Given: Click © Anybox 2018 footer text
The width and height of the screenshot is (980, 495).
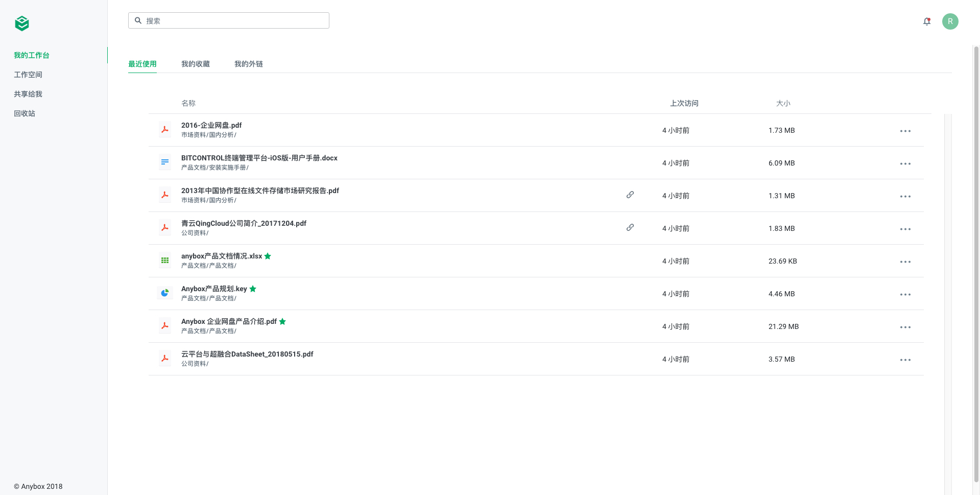Looking at the screenshot, I should point(38,486).
